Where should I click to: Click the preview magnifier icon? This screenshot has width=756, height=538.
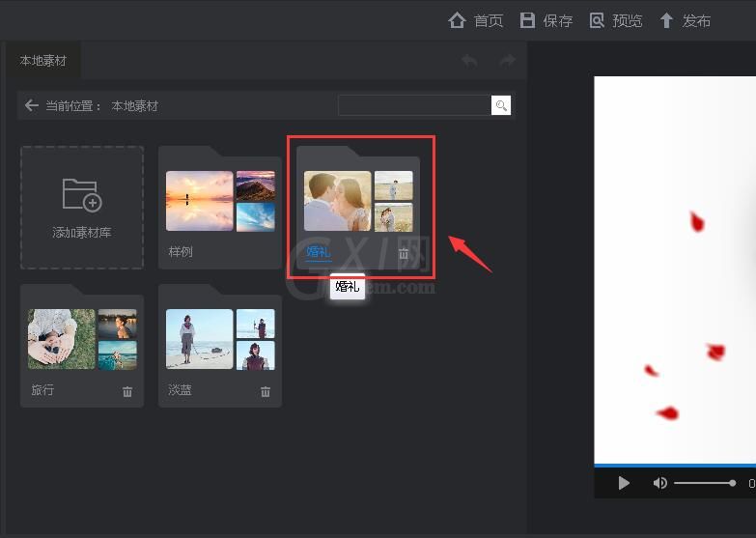(x=597, y=20)
